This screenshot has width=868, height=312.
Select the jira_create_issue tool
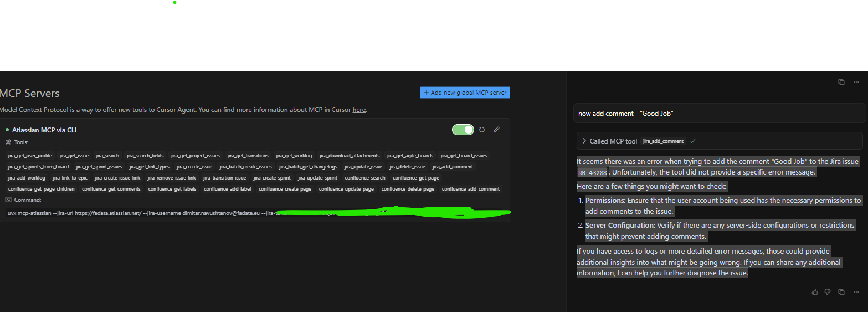point(194,167)
